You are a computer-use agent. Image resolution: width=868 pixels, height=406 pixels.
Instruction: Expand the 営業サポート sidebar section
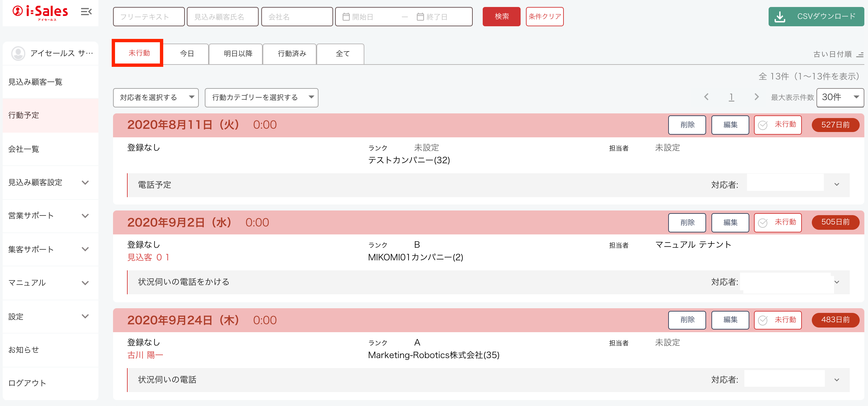[50, 216]
